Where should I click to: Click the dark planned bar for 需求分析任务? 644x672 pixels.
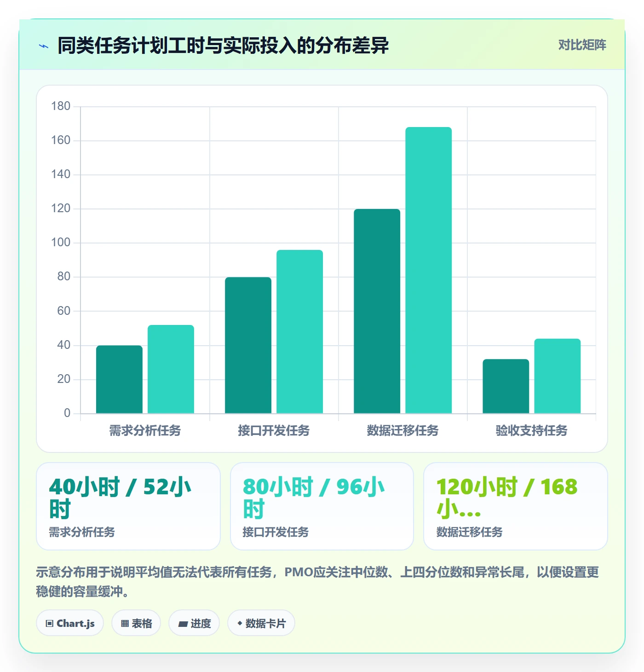point(119,379)
